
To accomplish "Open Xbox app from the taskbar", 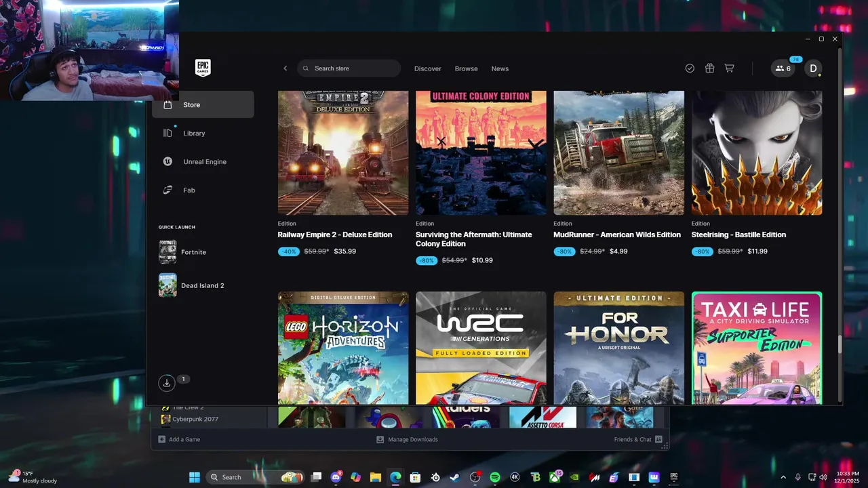I will (x=555, y=477).
